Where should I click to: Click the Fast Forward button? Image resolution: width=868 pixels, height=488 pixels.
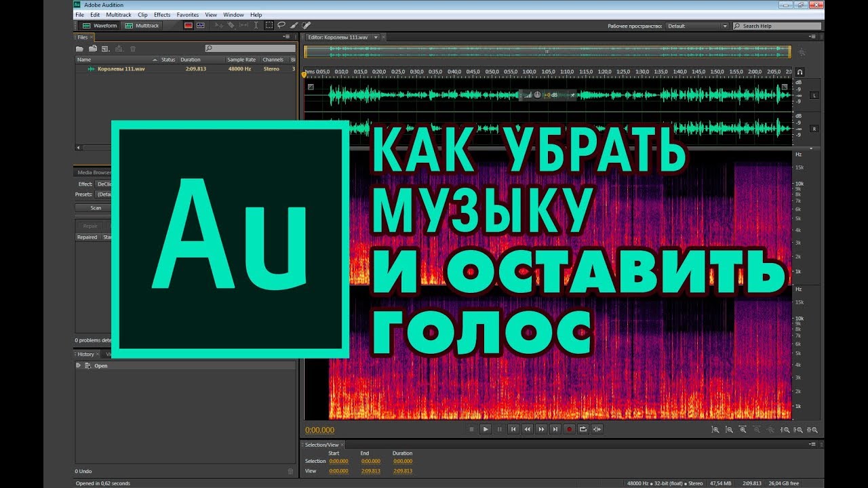pos(542,429)
